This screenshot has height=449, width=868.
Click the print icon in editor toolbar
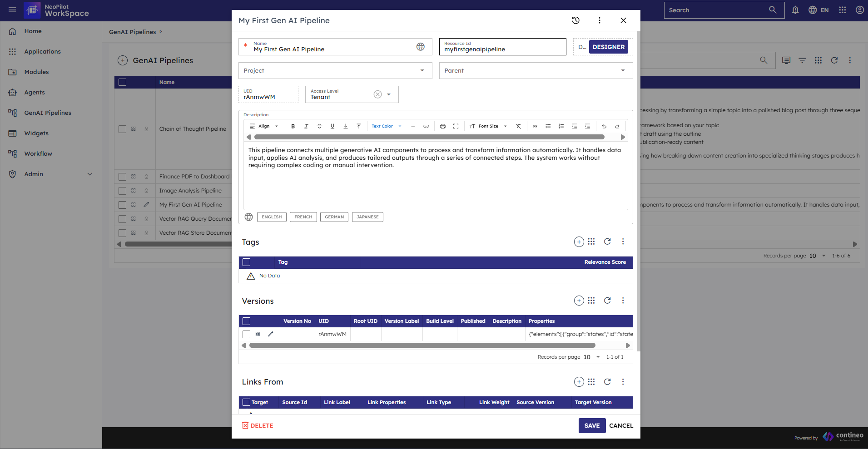(x=442, y=126)
